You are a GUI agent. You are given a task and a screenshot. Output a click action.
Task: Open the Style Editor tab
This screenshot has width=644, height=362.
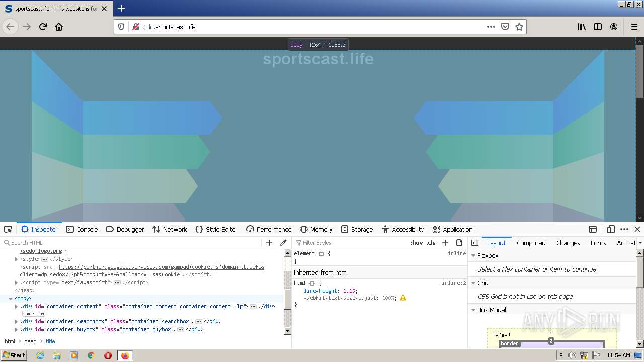click(x=216, y=229)
